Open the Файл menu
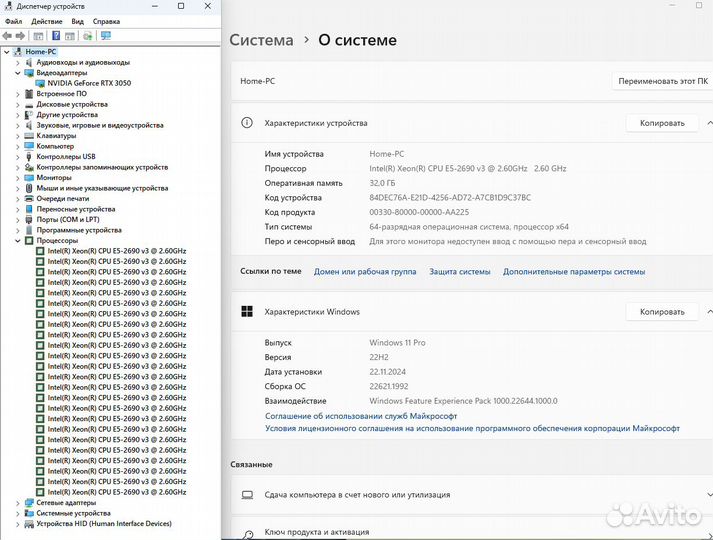The image size is (713, 540). click(14, 21)
